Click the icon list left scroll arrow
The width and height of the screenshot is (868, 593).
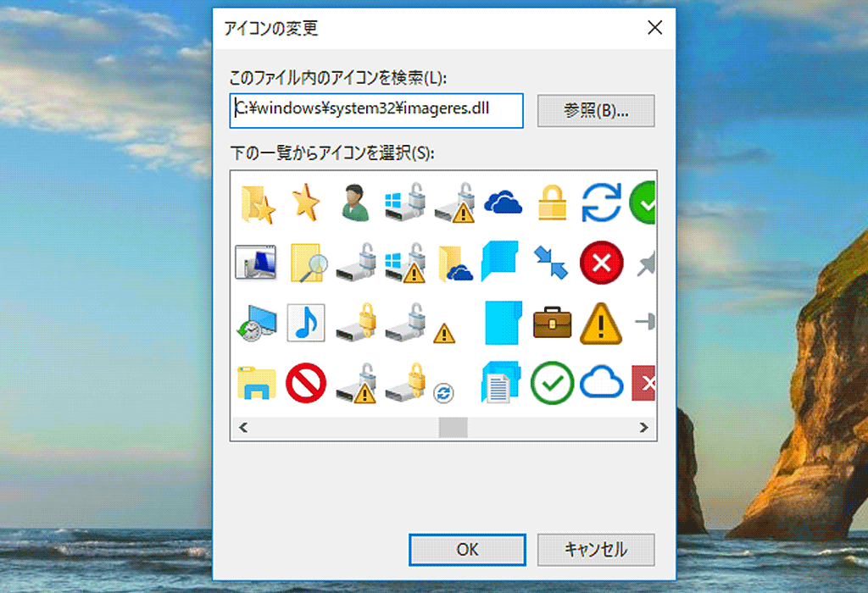point(242,427)
